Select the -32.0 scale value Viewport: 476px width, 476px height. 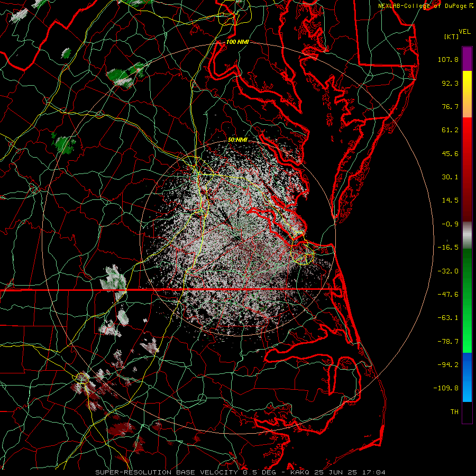coord(448,271)
